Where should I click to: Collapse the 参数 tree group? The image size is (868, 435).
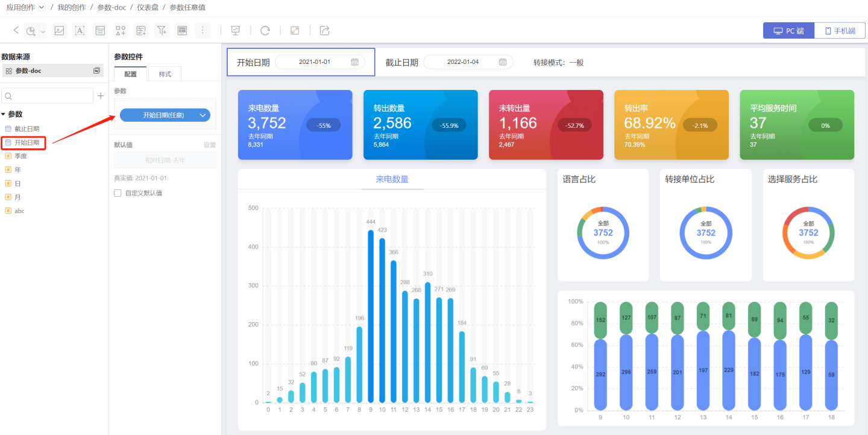4,114
